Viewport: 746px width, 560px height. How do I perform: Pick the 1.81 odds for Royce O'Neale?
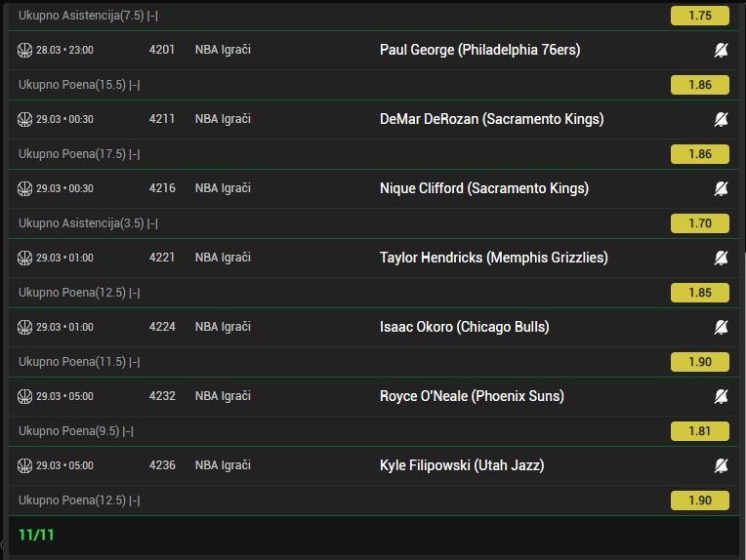coord(700,431)
